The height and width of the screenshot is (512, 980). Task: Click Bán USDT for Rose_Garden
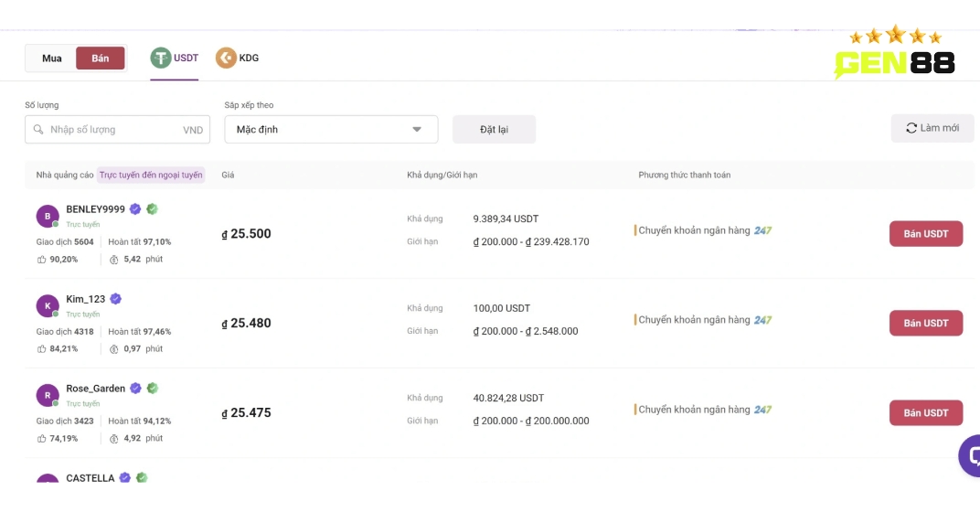[x=926, y=412]
